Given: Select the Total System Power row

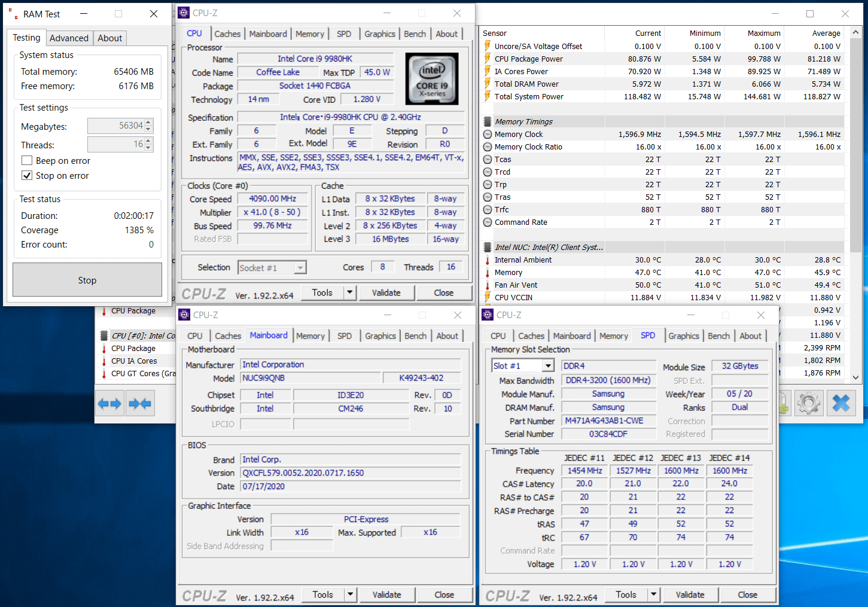Looking at the screenshot, I should click(x=662, y=96).
